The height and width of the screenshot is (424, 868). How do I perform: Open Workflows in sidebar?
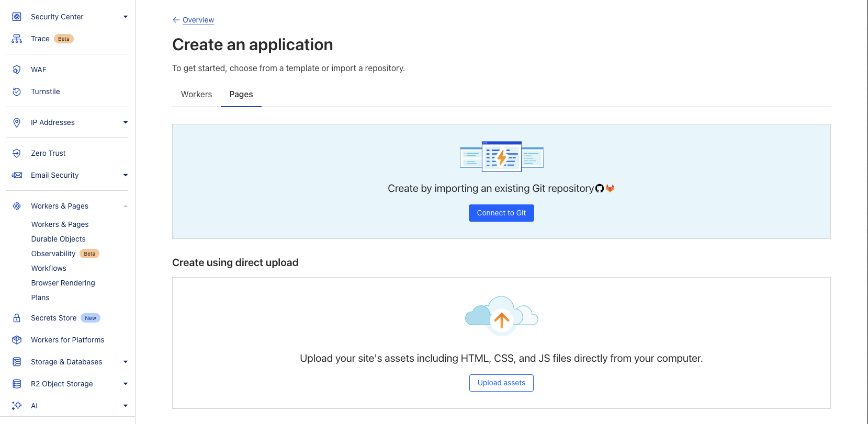[x=49, y=268]
